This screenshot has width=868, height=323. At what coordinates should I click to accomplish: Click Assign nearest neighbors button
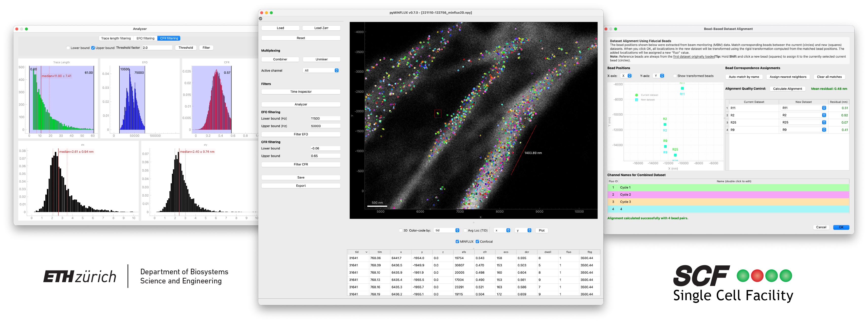(x=788, y=77)
